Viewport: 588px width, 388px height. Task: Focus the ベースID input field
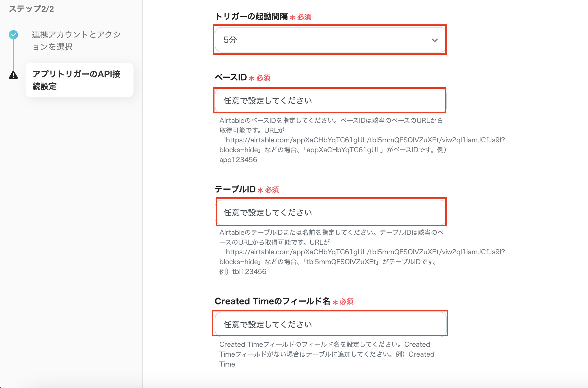pos(330,101)
